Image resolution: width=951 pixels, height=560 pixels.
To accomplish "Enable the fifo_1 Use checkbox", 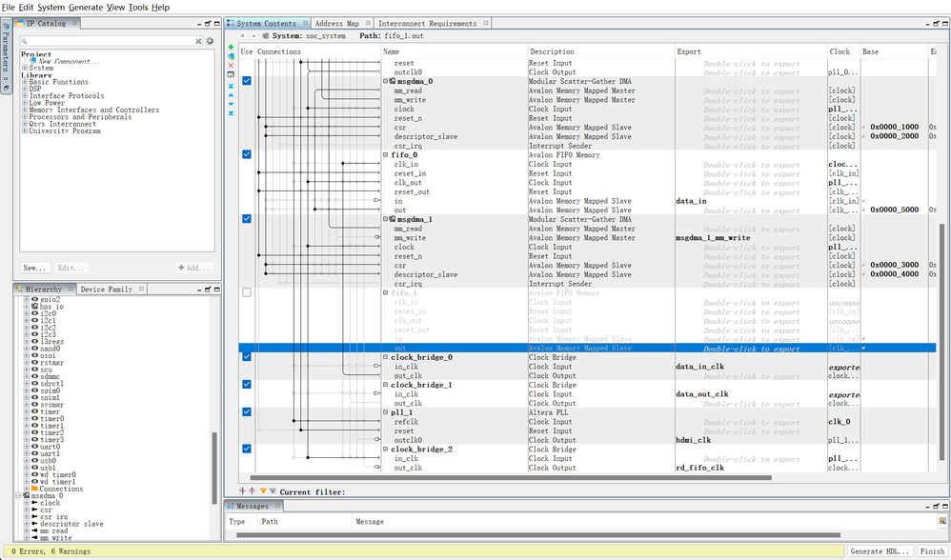I will coord(247,292).
